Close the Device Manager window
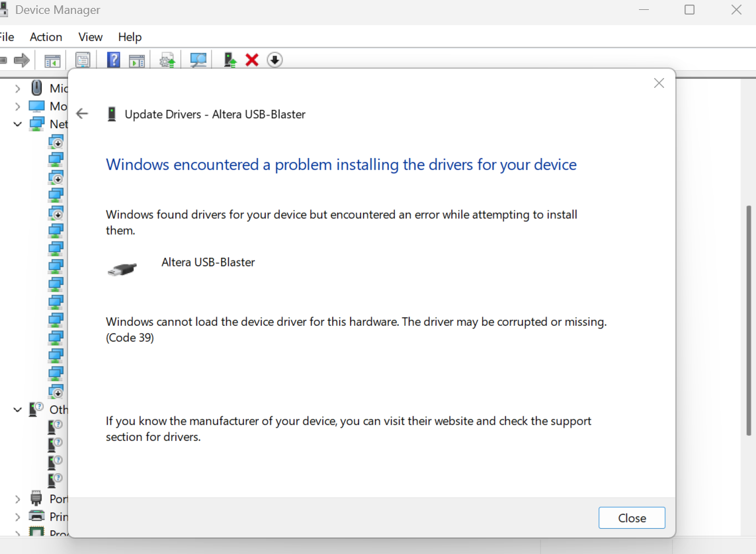This screenshot has width=756, height=554. [x=736, y=10]
